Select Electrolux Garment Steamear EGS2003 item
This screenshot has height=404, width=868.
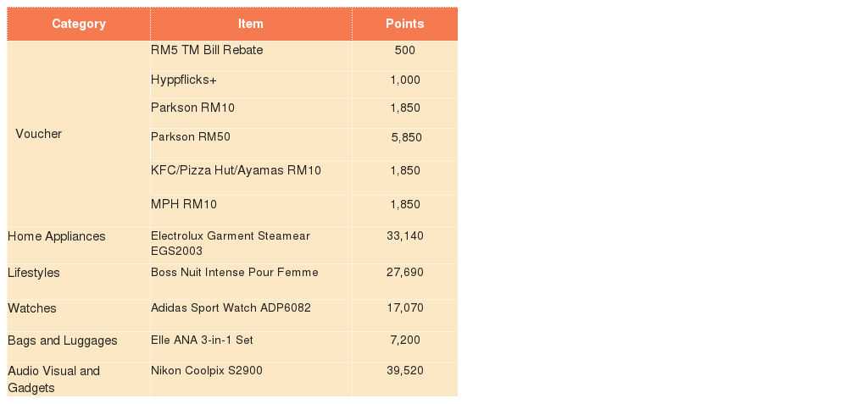pyautogui.click(x=231, y=244)
